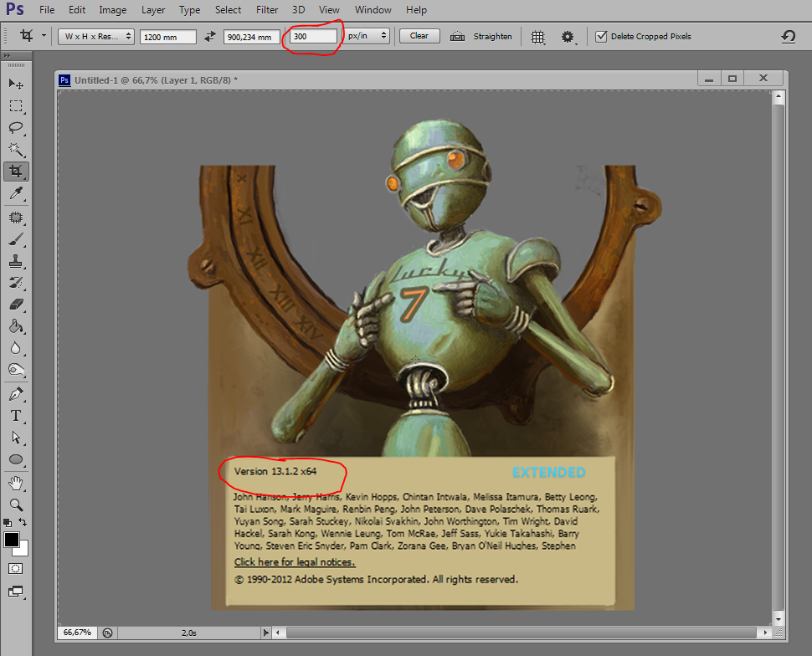Click the Version 13.1.2 x64 text

(x=275, y=471)
